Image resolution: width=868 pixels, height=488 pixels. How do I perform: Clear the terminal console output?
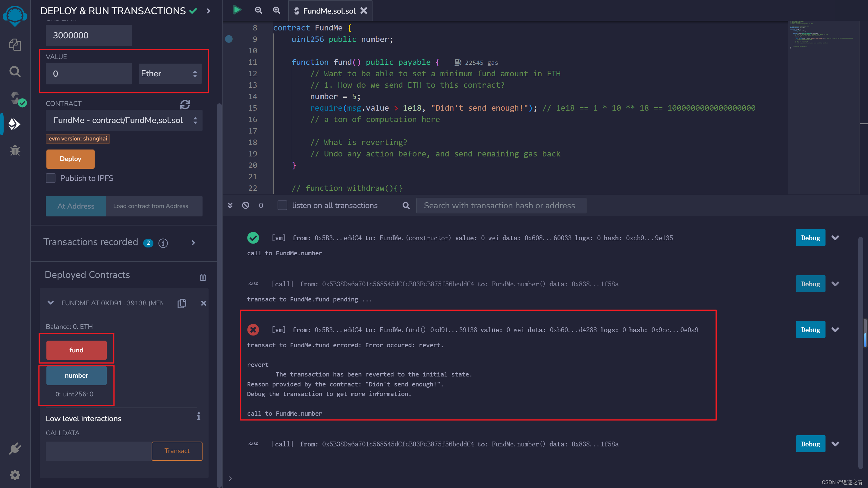point(245,205)
